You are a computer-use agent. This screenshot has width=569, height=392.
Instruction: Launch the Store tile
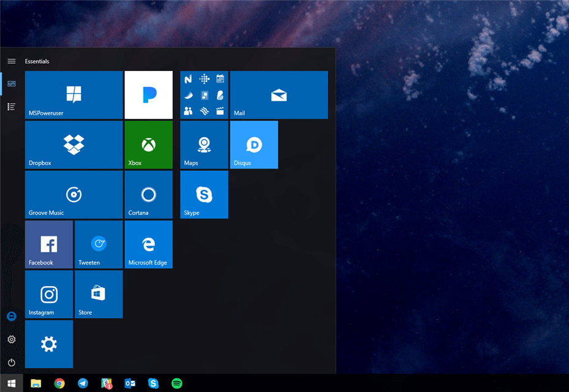click(99, 295)
